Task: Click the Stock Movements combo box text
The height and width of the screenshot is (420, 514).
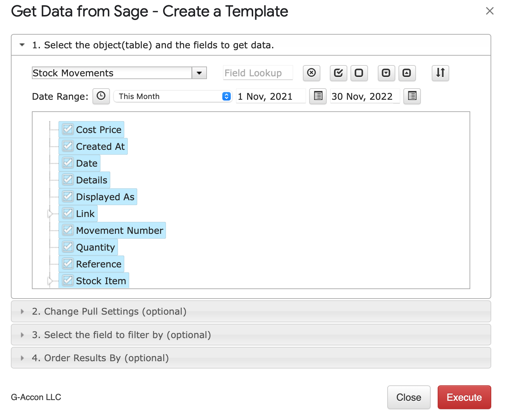Action: click(x=112, y=73)
